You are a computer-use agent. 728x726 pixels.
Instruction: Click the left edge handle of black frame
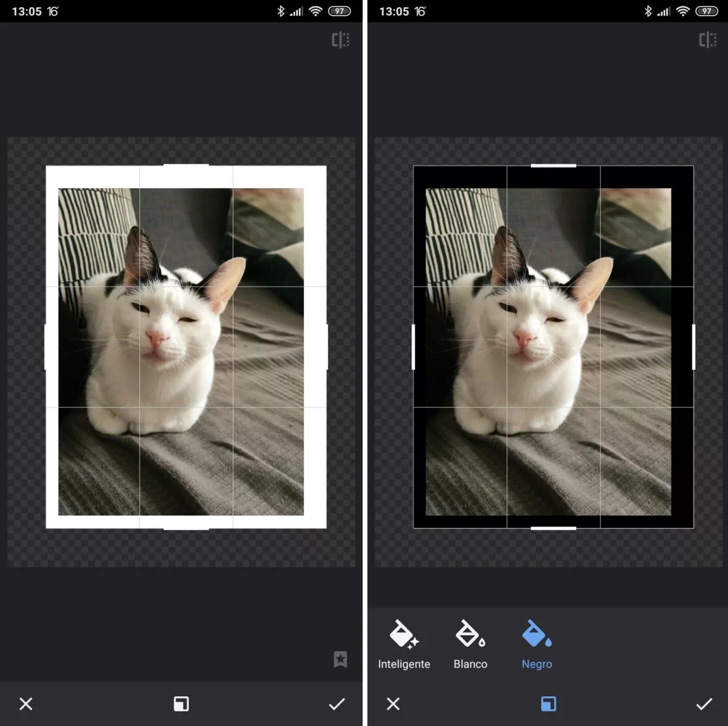click(414, 347)
